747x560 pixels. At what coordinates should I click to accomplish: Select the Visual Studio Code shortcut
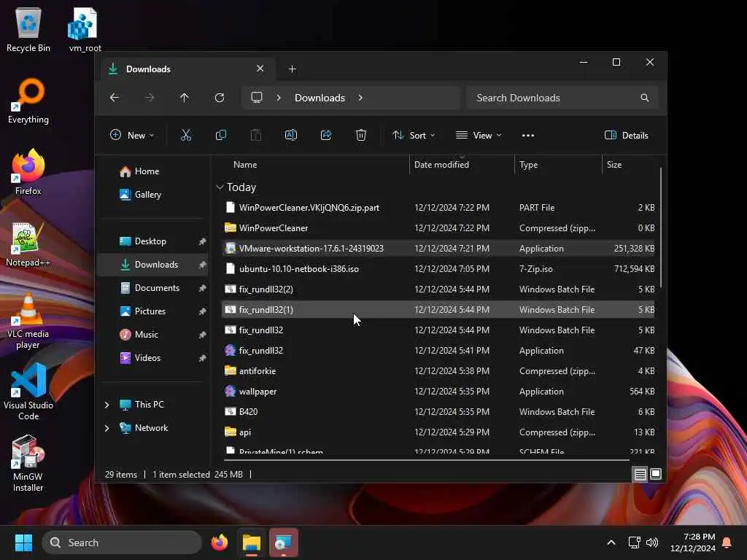coord(28,392)
